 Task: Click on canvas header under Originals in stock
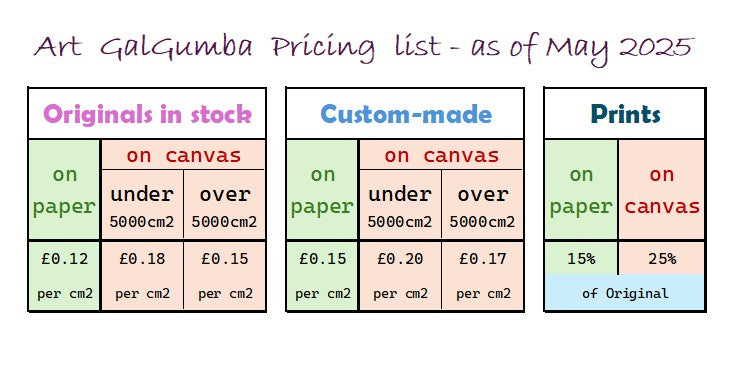(184, 155)
